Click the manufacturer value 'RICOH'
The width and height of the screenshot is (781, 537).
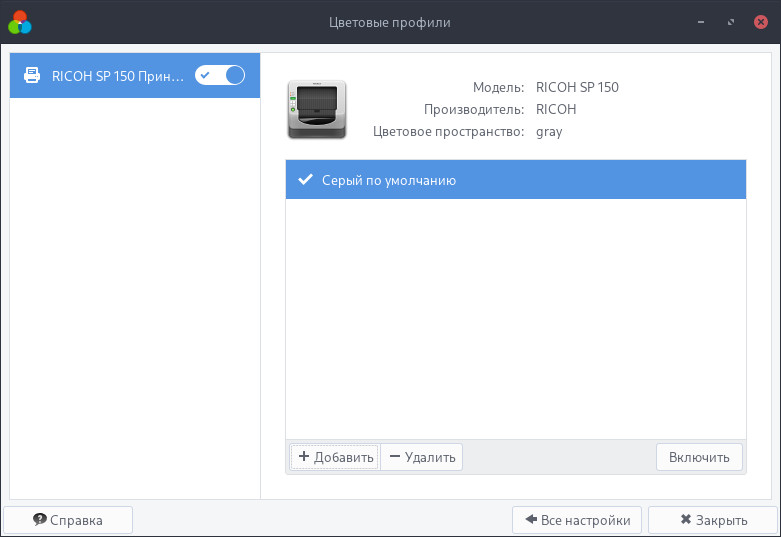(x=556, y=109)
